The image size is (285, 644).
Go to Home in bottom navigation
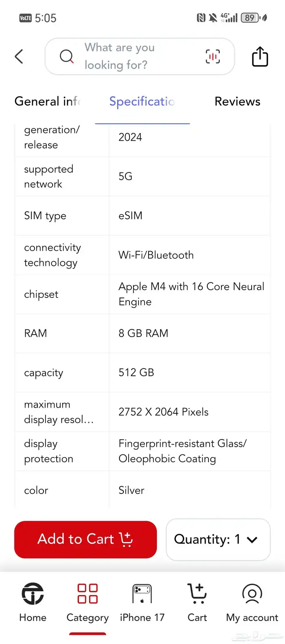point(33,602)
